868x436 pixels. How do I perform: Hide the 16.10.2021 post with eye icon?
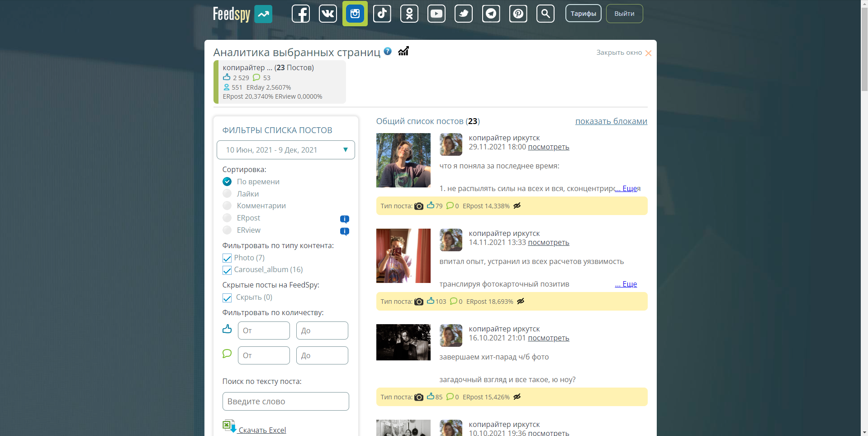pos(517,397)
